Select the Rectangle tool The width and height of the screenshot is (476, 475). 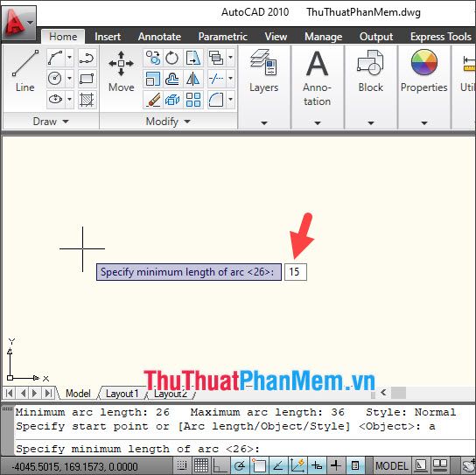(87, 79)
